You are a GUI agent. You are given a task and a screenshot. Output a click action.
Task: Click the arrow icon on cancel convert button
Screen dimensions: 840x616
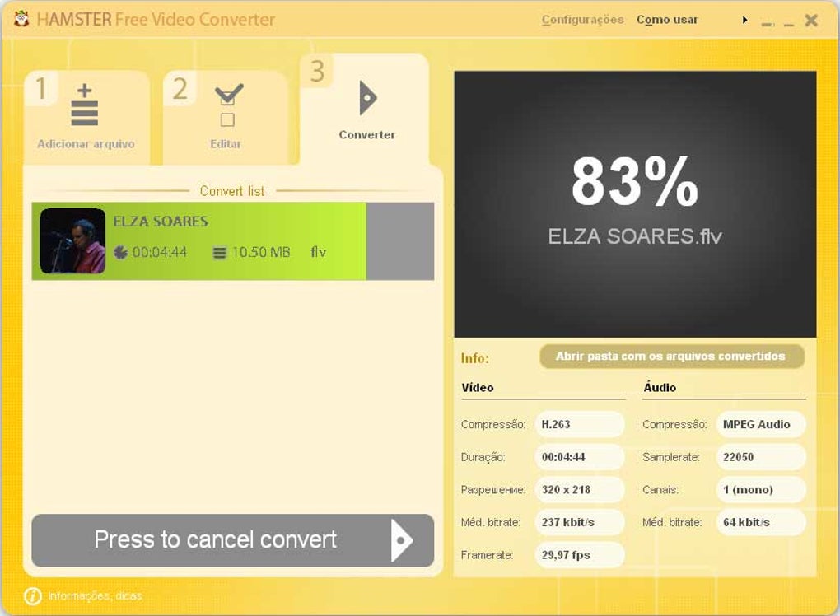coord(401,540)
